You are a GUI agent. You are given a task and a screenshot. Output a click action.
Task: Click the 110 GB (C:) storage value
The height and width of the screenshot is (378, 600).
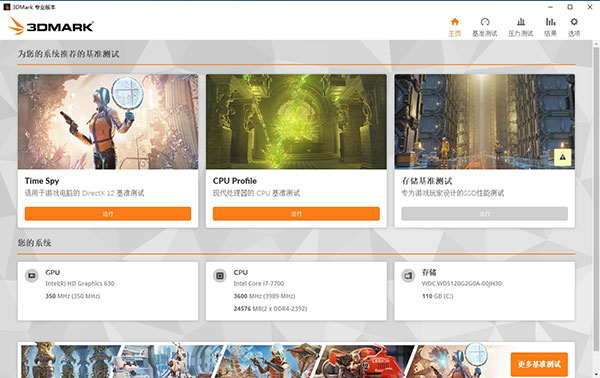pos(437,296)
